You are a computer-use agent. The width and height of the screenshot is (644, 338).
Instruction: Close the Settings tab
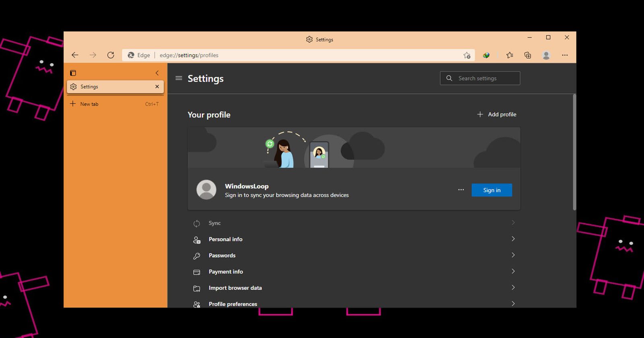click(x=157, y=87)
